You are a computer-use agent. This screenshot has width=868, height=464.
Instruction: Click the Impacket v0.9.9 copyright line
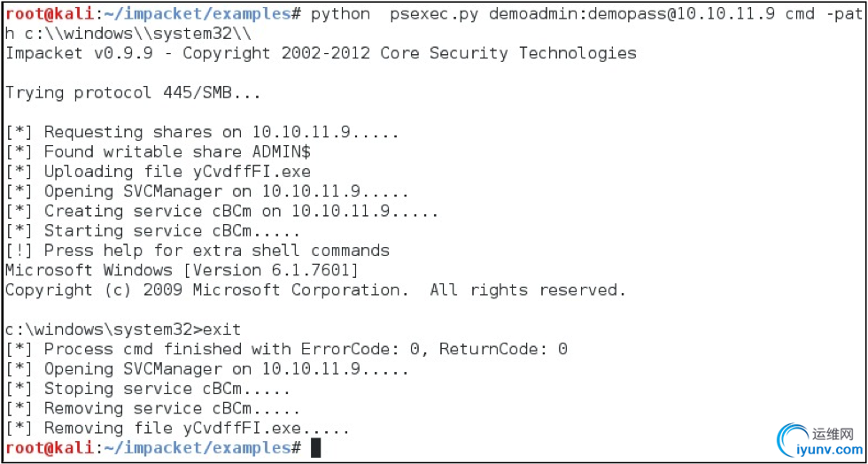(x=321, y=54)
